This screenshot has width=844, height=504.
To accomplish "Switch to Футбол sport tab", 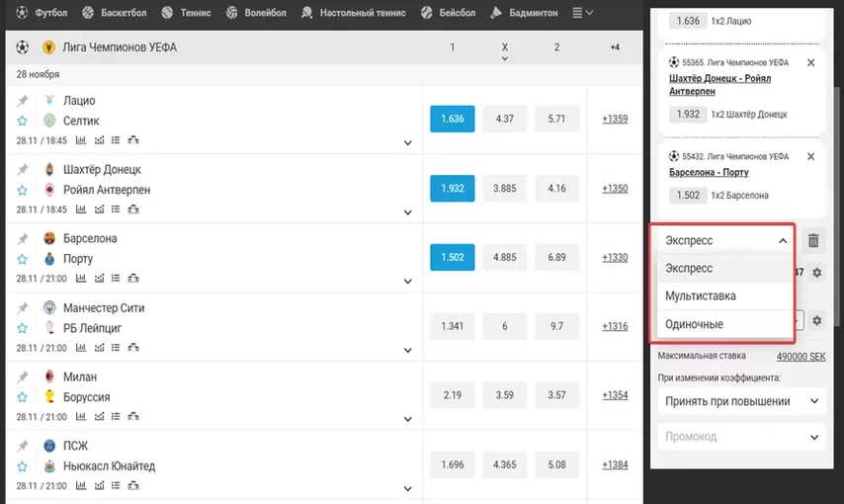I will click(42, 13).
